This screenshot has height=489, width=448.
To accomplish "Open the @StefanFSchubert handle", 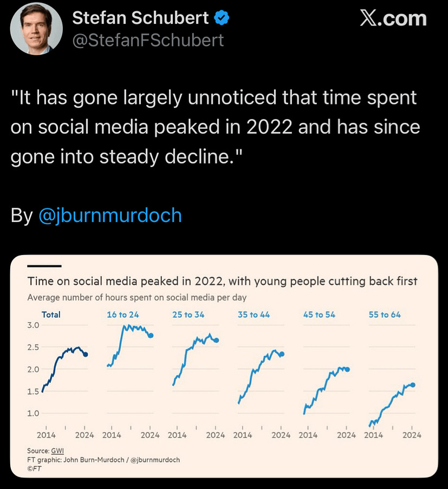I will (147, 41).
